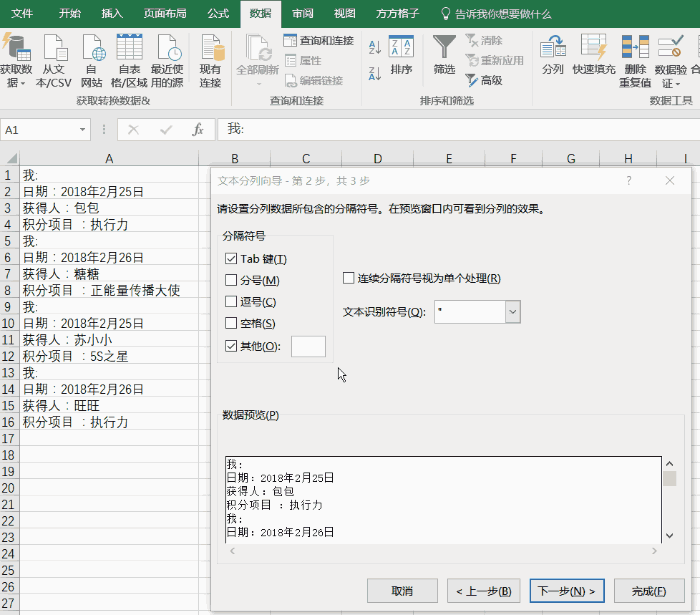The height and width of the screenshot is (615, 700).
Task: Click the 自网站 (From Web) icon
Action: point(92,60)
